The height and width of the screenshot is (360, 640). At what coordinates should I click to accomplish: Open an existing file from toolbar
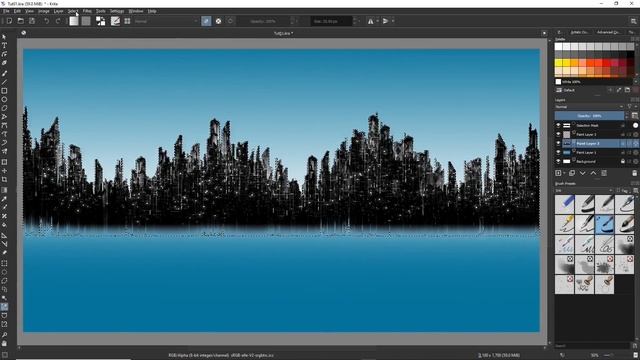[x=20, y=21]
